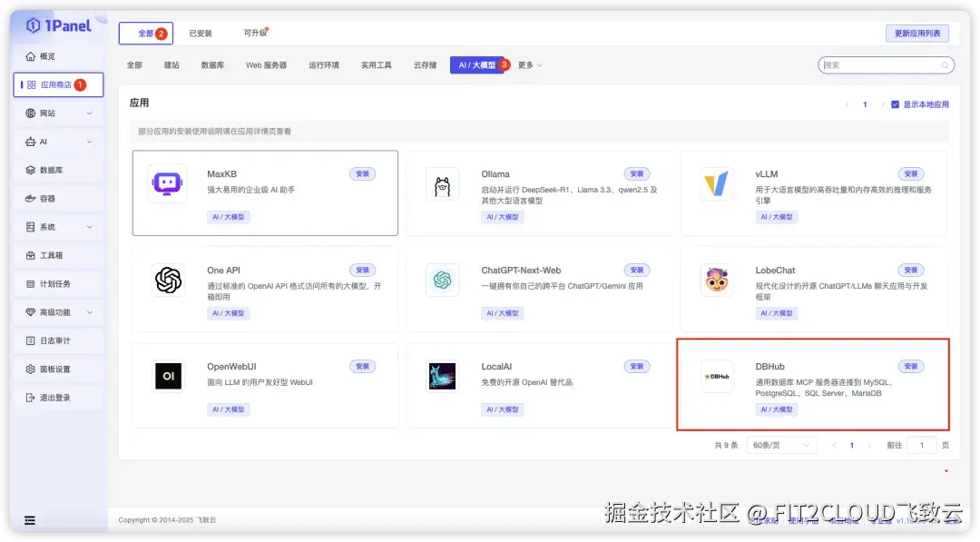The width and height of the screenshot is (980, 542).
Task: Click page 1 in bottom pagination
Action: [x=851, y=445]
